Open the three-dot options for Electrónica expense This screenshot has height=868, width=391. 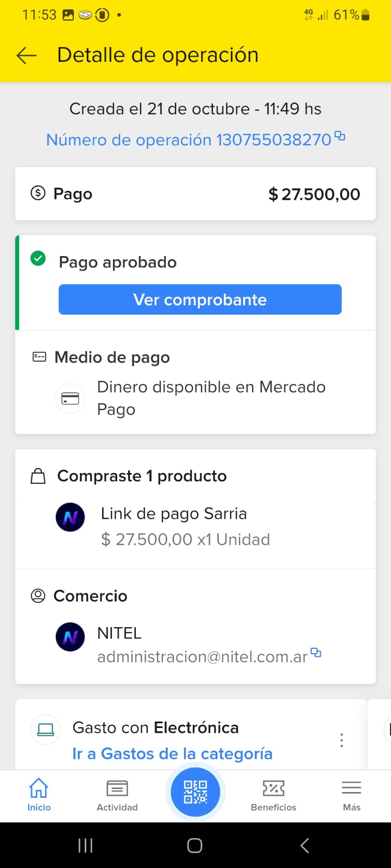pyautogui.click(x=342, y=740)
